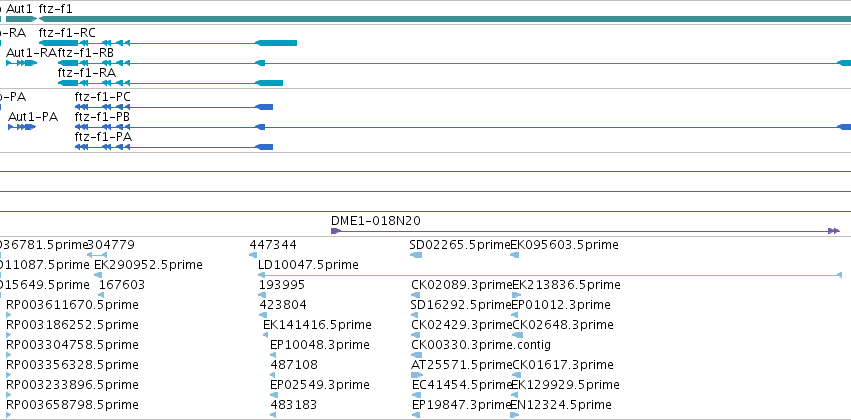
Task: Click the Aut1-RA transcript glyph
Action: point(21,63)
